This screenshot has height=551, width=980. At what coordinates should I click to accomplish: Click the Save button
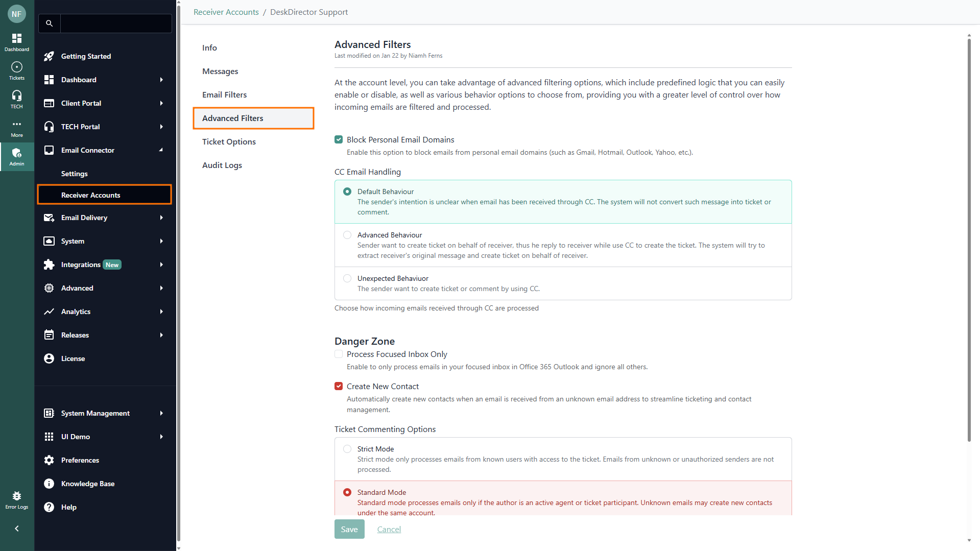pyautogui.click(x=349, y=529)
